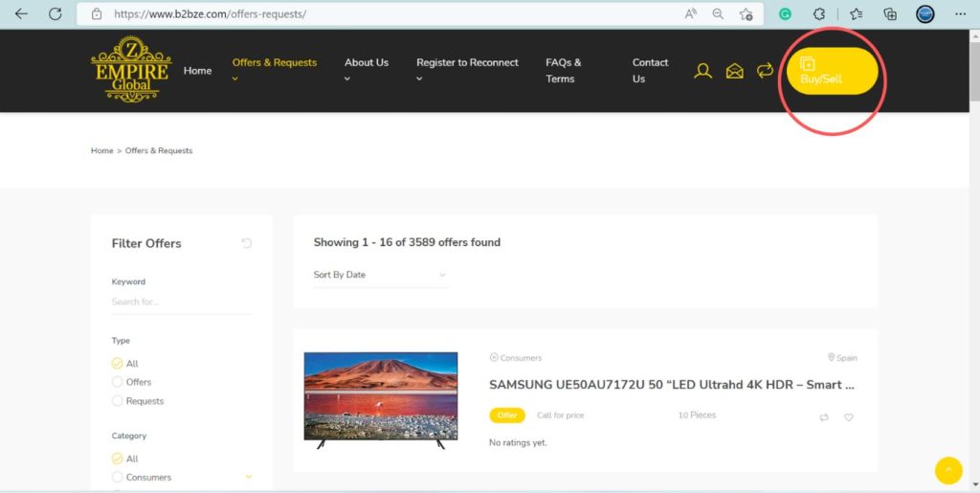Open the Sort By Date dropdown
Screen dimensions: 980x493
[380, 275]
